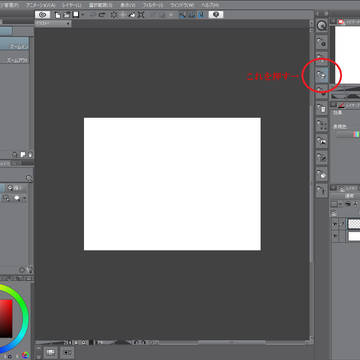Open the フィルター menu
The image size is (360, 360).
pyautogui.click(x=153, y=5)
